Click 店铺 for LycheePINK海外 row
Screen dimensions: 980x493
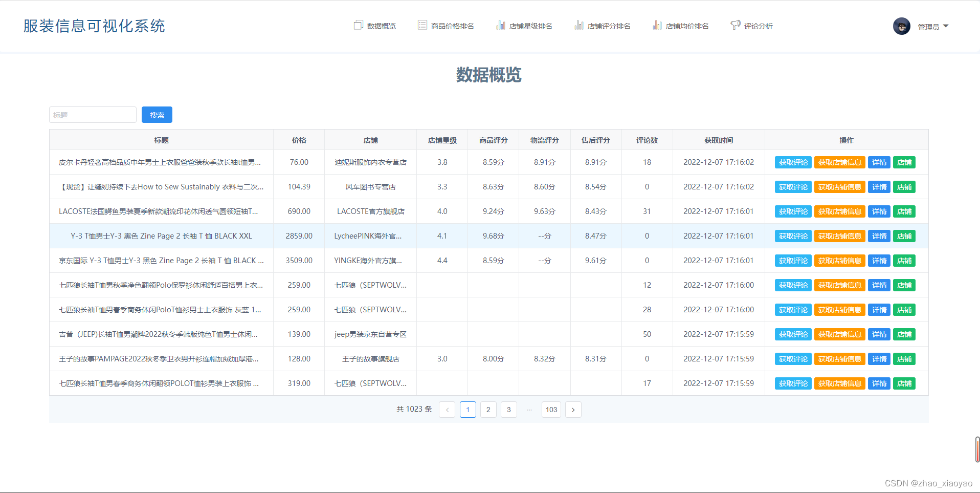[x=904, y=236]
